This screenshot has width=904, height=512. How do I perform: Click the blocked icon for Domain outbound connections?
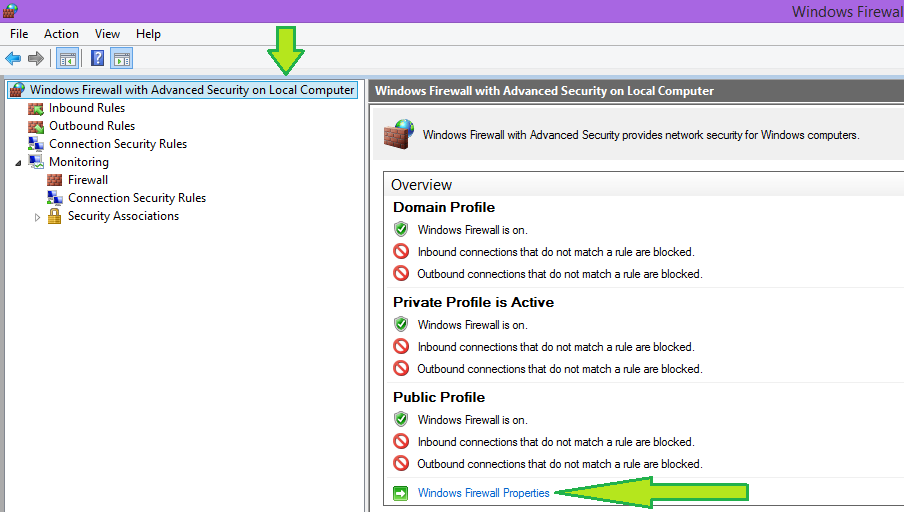(x=401, y=273)
